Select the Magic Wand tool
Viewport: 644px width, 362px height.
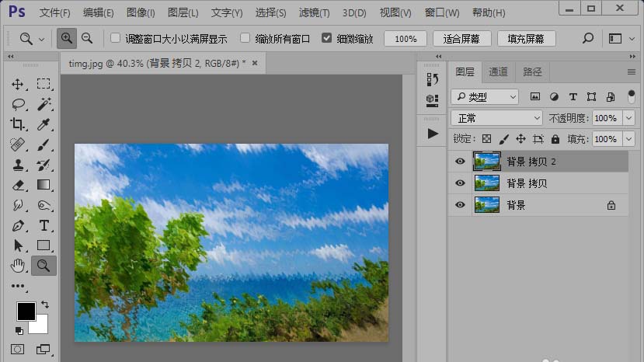click(44, 104)
